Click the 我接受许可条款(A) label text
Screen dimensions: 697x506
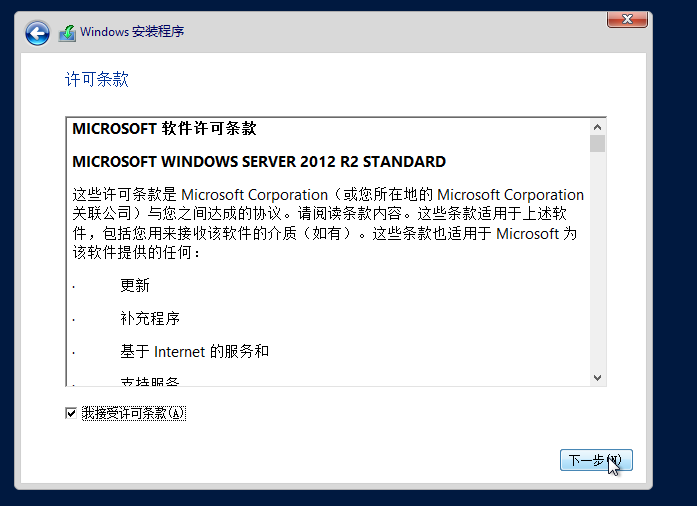pos(134,413)
